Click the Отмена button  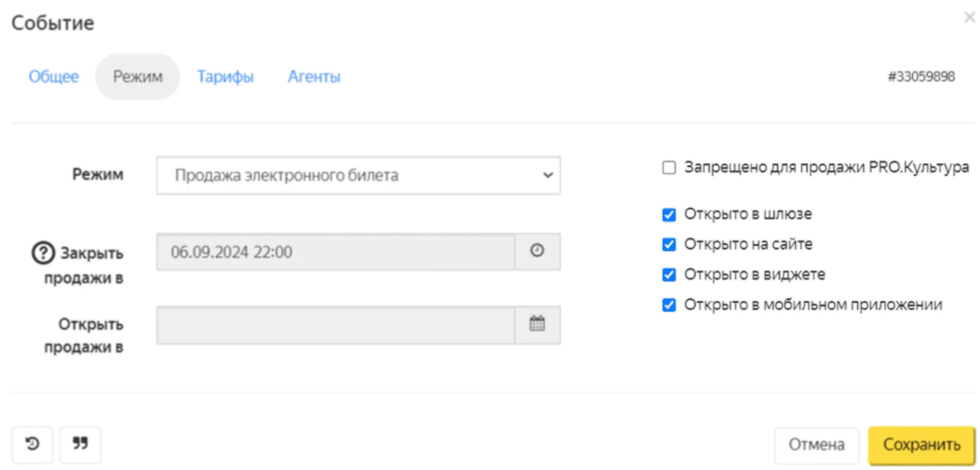816,445
